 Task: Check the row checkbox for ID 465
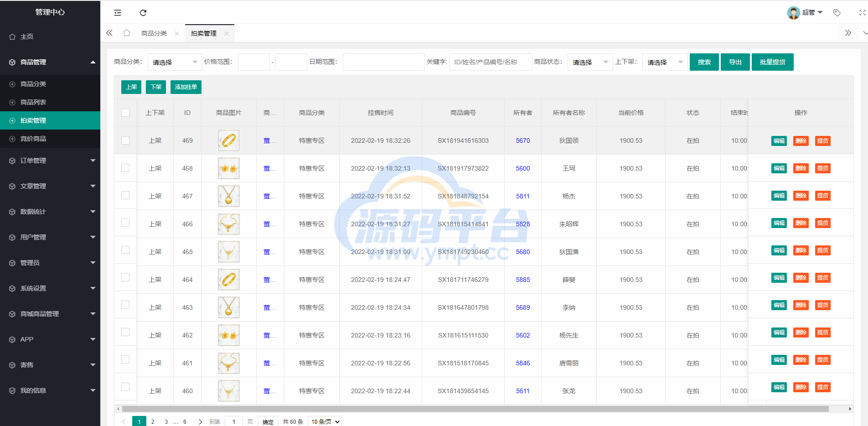(x=125, y=250)
